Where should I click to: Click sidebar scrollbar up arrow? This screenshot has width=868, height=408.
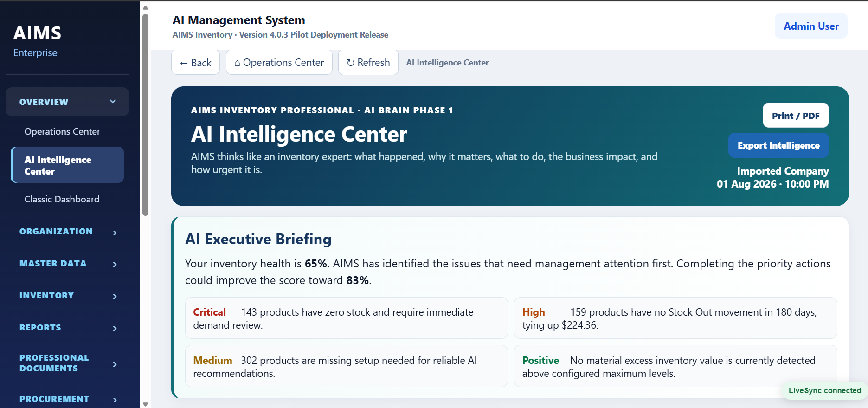tap(145, 7)
